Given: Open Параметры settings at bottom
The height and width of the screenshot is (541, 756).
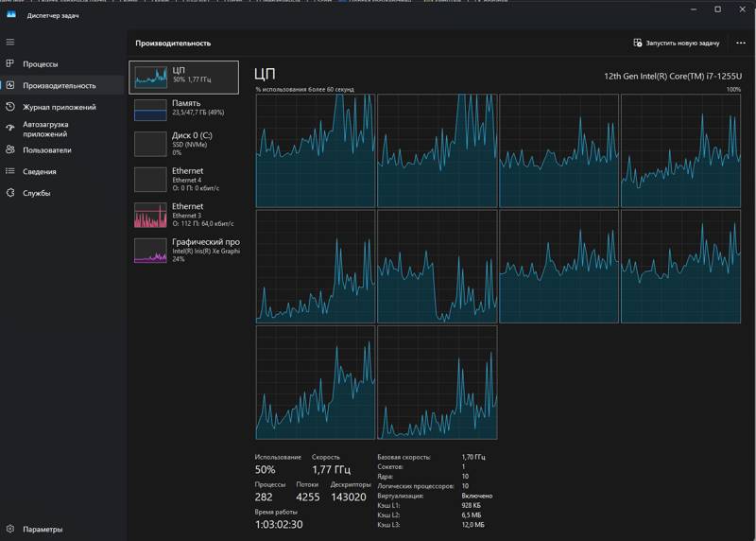Looking at the screenshot, I should pos(10,530).
